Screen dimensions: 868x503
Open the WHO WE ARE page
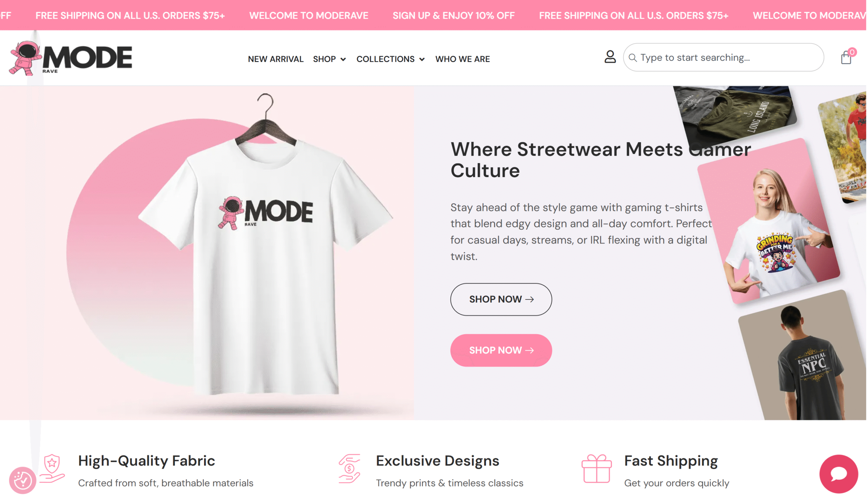pyautogui.click(x=462, y=59)
